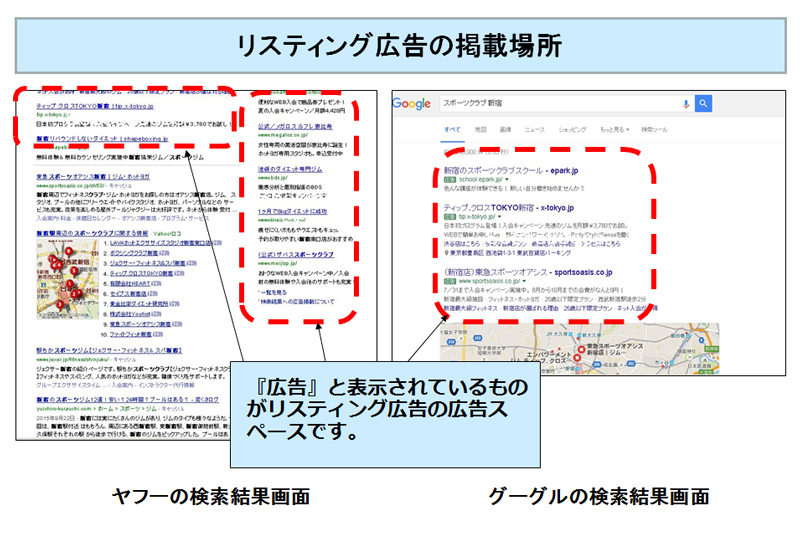
Task: Open list item 5 有限会社HEART
Action: coord(130,284)
